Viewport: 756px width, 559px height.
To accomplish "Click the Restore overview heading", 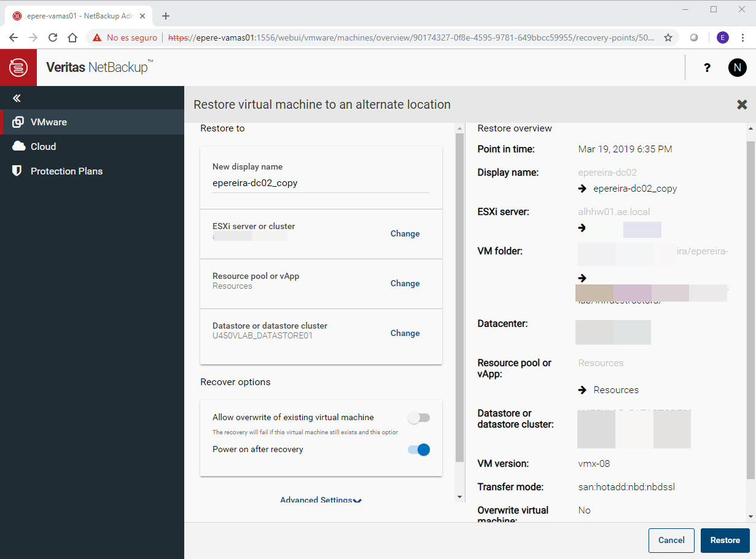I will pos(515,128).
